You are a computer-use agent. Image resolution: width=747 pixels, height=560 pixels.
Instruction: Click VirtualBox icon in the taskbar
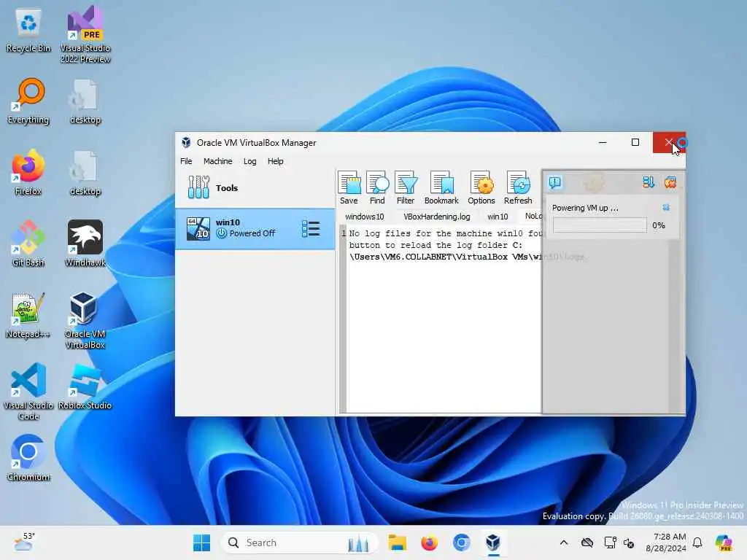pos(493,542)
